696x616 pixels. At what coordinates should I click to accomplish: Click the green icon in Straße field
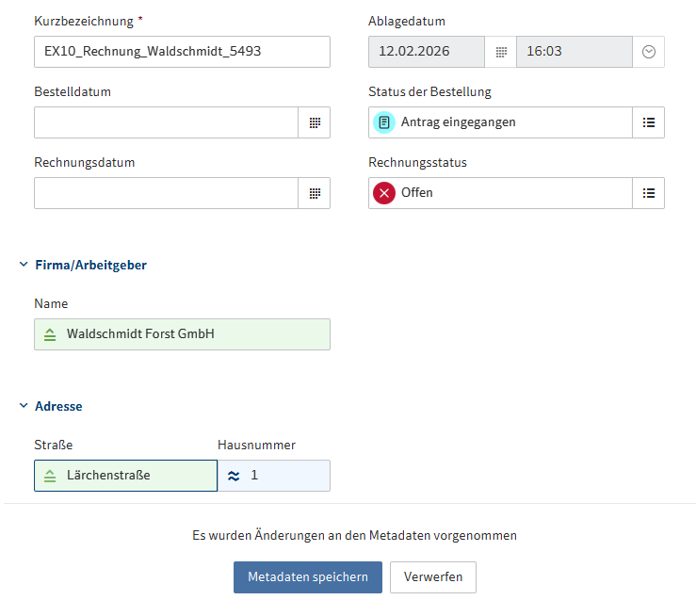click(x=50, y=476)
